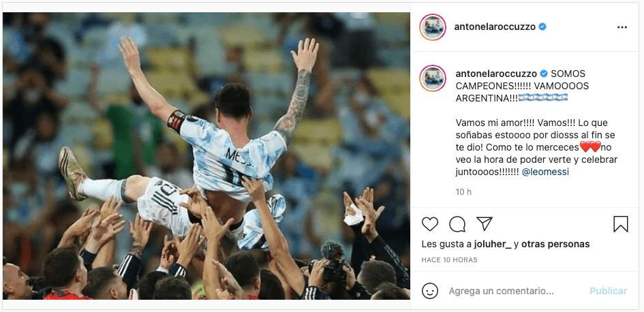Share the post via paper plane icon
The image size is (644, 312).
[485, 223]
